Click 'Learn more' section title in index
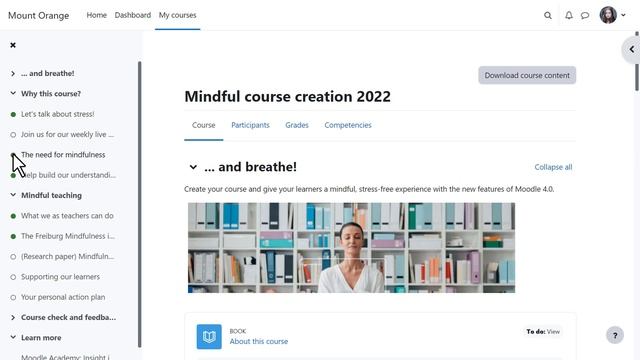This screenshot has height=360, width=640. click(x=41, y=338)
